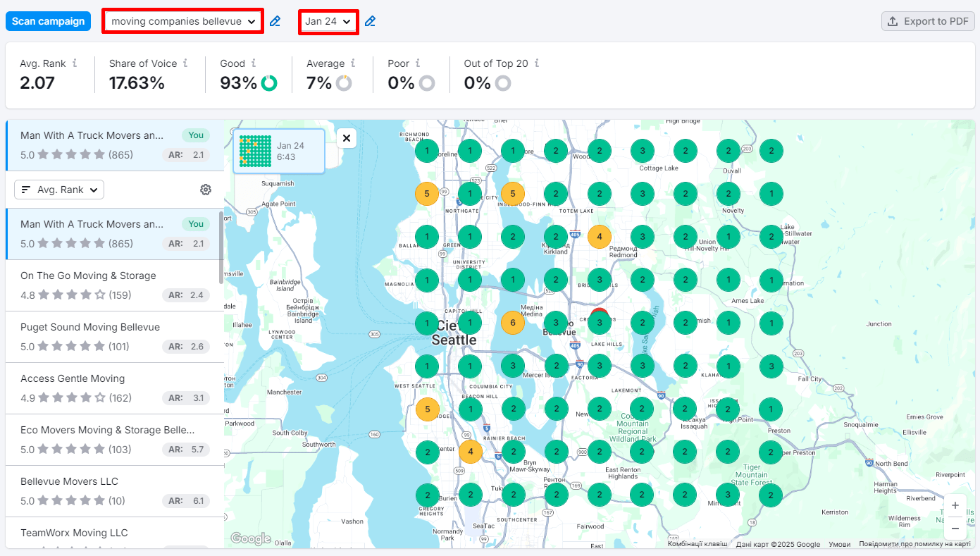
Task: Show info tooltip for Avg. Rank
Action: 75,63
